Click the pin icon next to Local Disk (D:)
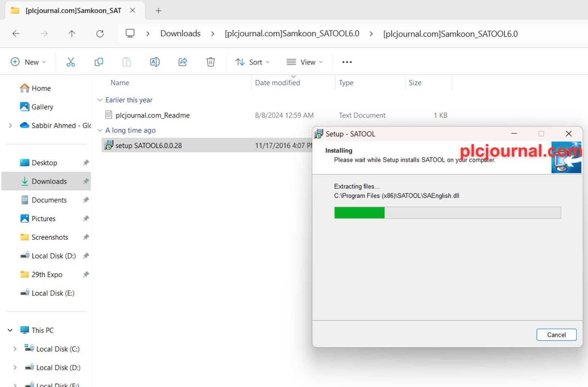Image resolution: width=588 pixels, height=387 pixels. click(86, 256)
